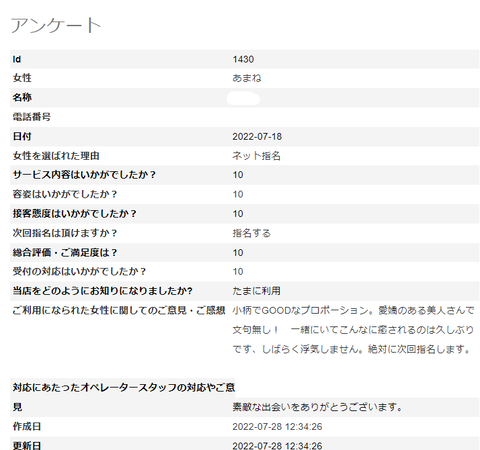Click the サービス内容はいかがでしたか？ label
The image size is (480, 450).
[x=84, y=175]
